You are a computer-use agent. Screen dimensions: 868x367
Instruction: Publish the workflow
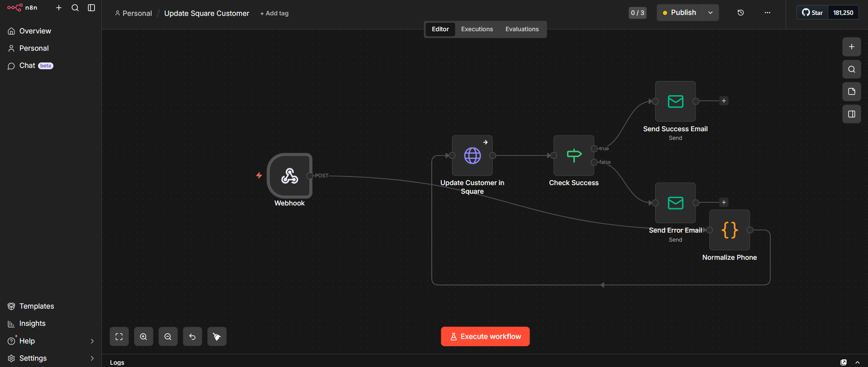point(679,13)
